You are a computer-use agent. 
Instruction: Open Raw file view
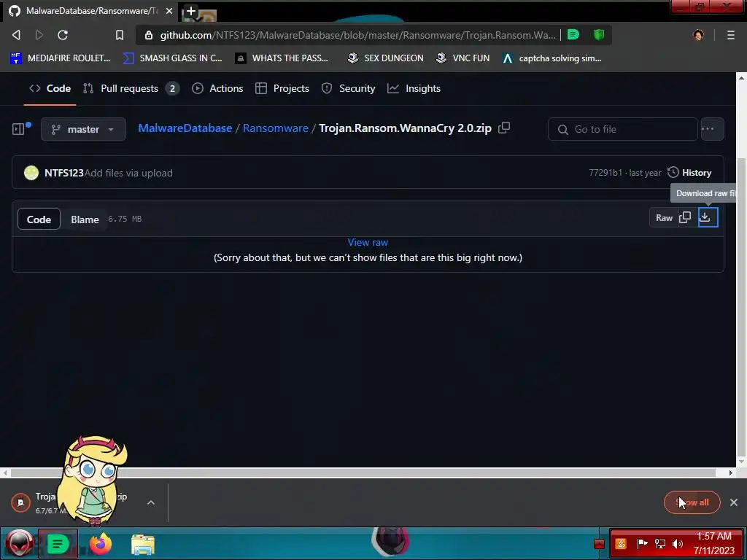(664, 217)
